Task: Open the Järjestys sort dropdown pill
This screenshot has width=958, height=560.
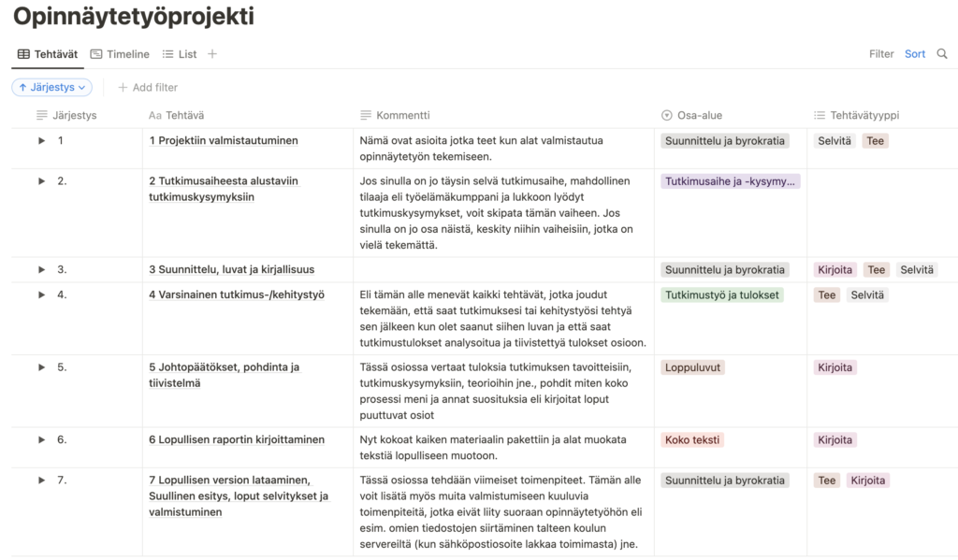Action: click(x=51, y=87)
